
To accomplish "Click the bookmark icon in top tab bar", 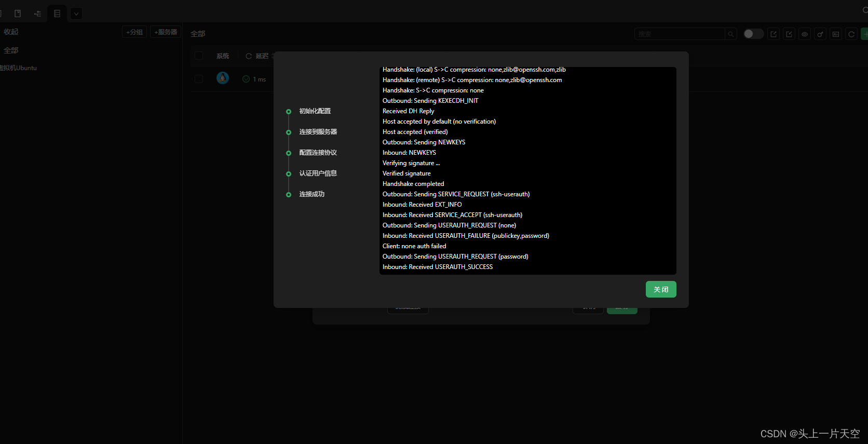I will pos(18,14).
